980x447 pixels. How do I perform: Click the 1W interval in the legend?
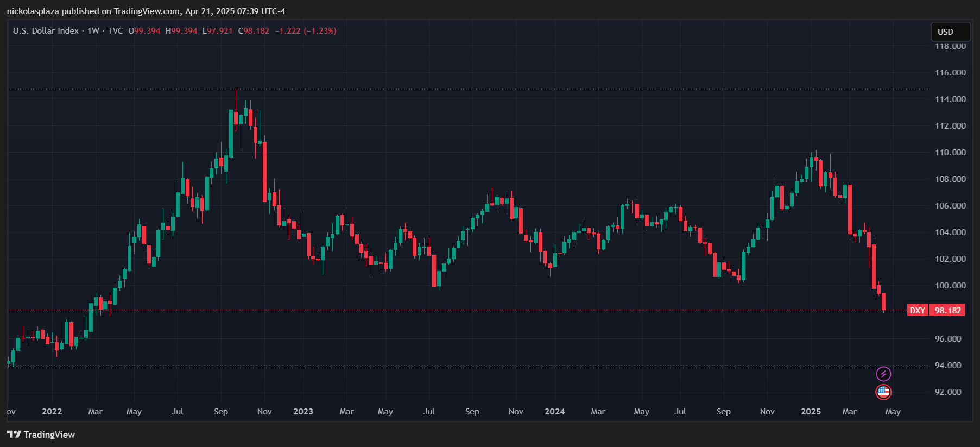click(x=93, y=31)
